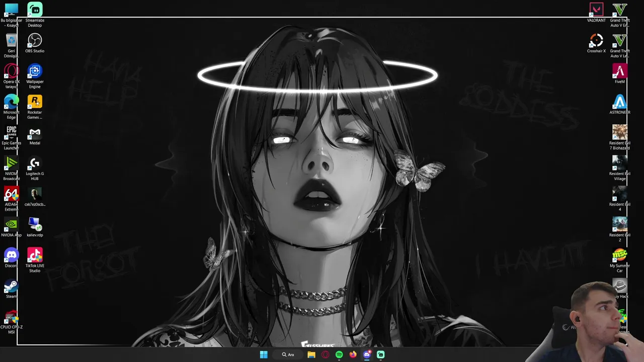Screen dimensions: 644x362
Task: Select the Discord desktop shortcut
Action: (11, 255)
